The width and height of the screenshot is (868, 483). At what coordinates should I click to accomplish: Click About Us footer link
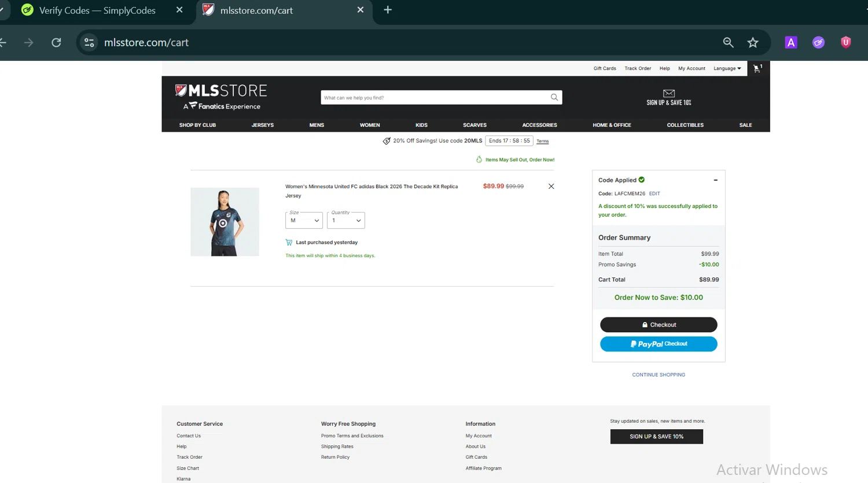pyautogui.click(x=476, y=447)
